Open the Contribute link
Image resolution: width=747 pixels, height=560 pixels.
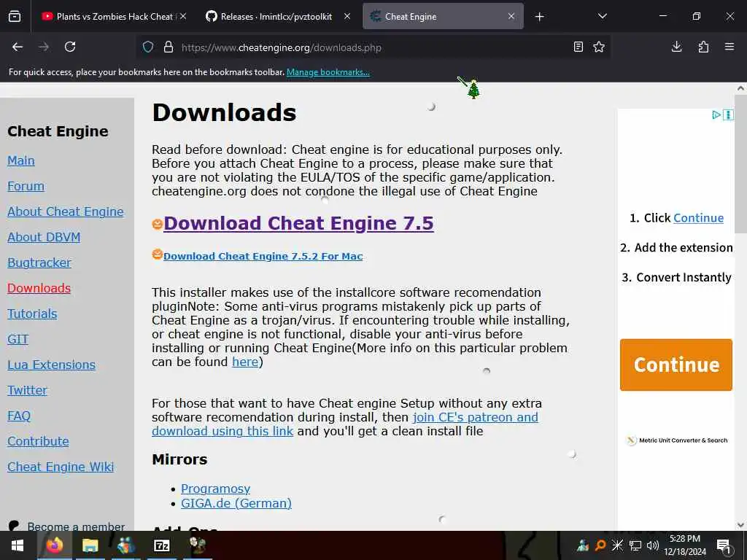pos(38,441)
